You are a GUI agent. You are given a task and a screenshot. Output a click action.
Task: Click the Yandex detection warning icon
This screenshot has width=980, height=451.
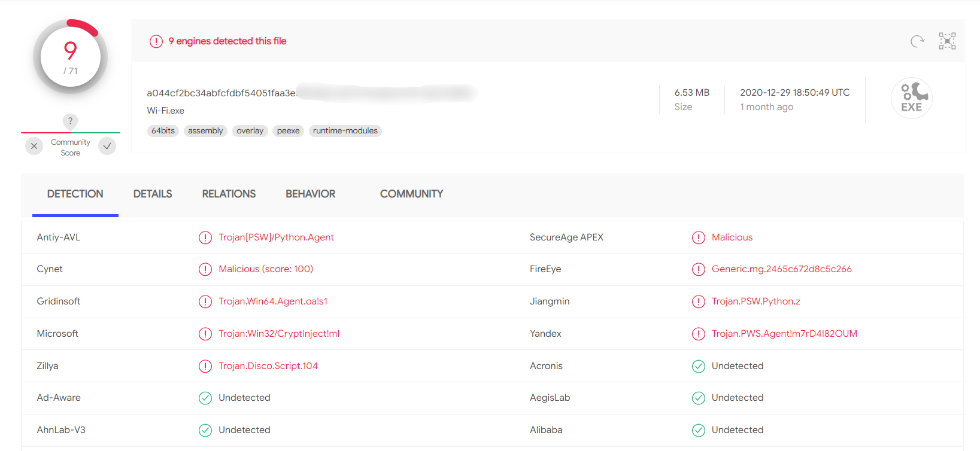[699, 334]
